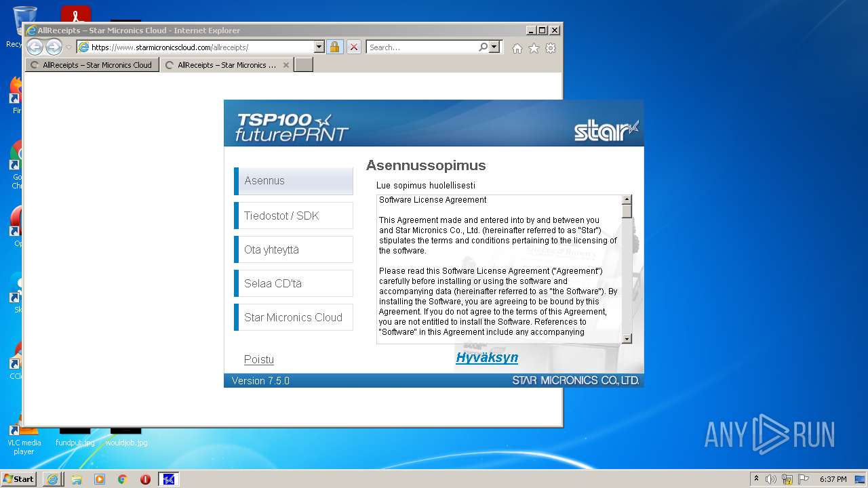Viewport: 868px width, 488px height.
Task: Expand the address bar dropdown arrow
Action: [x=319, y=47]
